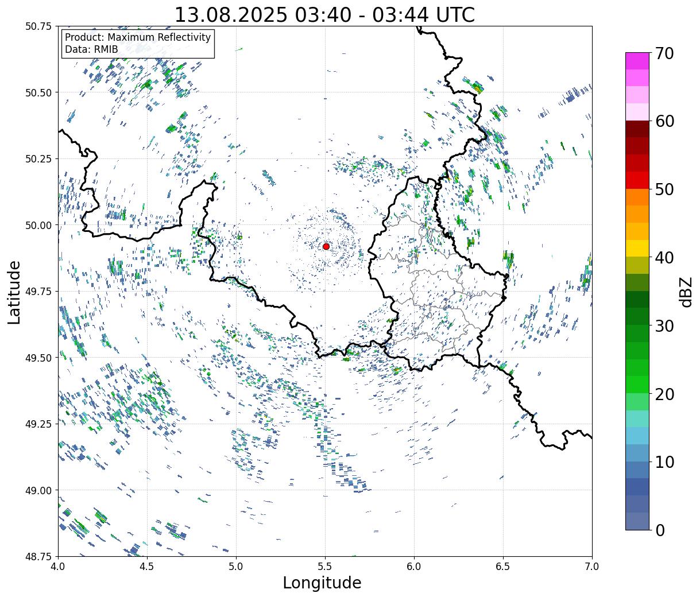Click the 'Product: Maximum Reflectivity' label

138,37
